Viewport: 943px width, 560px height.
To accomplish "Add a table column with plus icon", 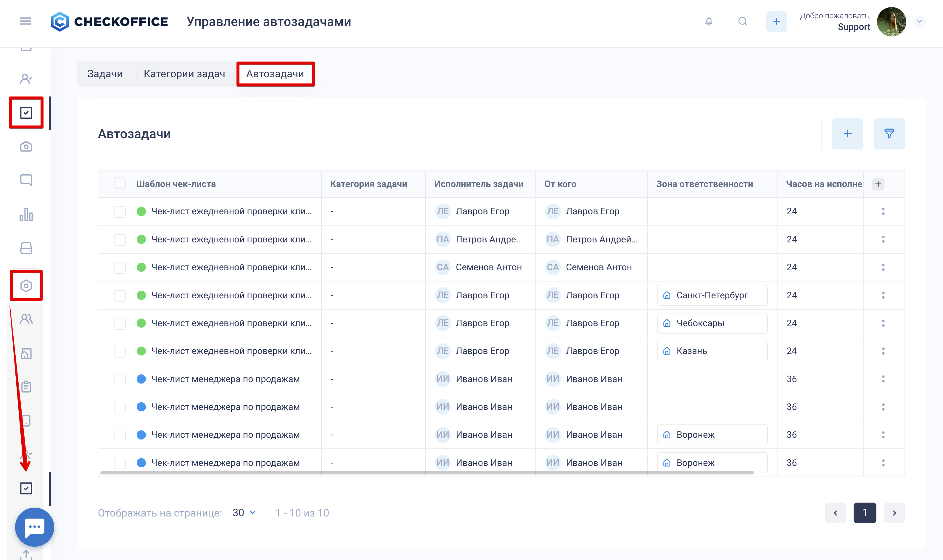I will point(878,184).
